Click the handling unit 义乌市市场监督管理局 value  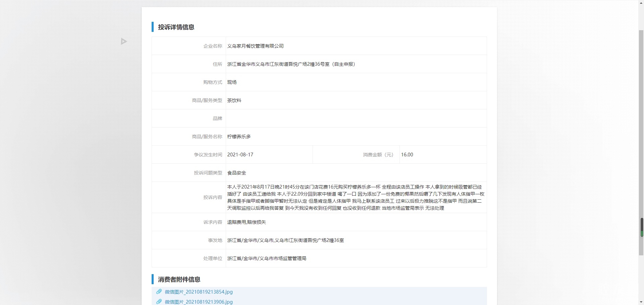(267, 258)
